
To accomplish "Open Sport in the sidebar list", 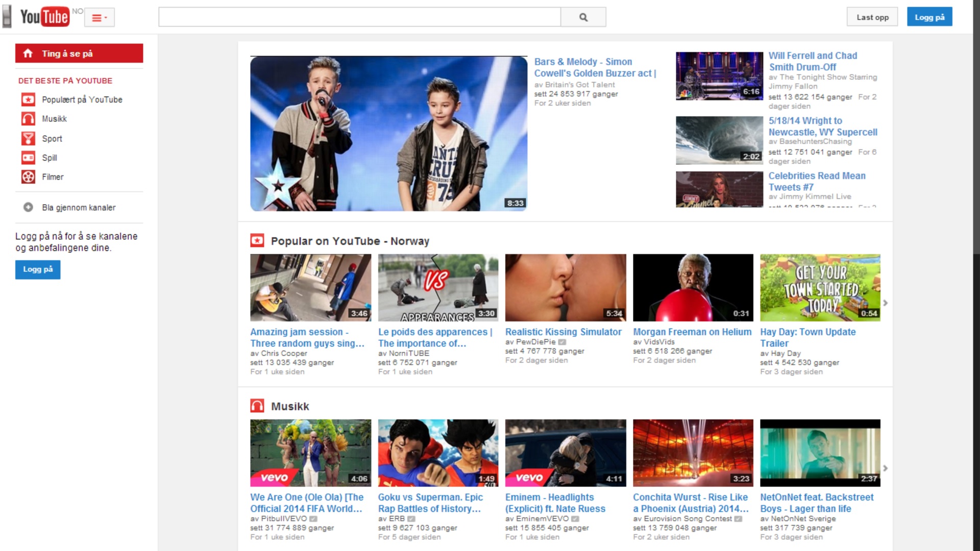I will click(52, 138).
